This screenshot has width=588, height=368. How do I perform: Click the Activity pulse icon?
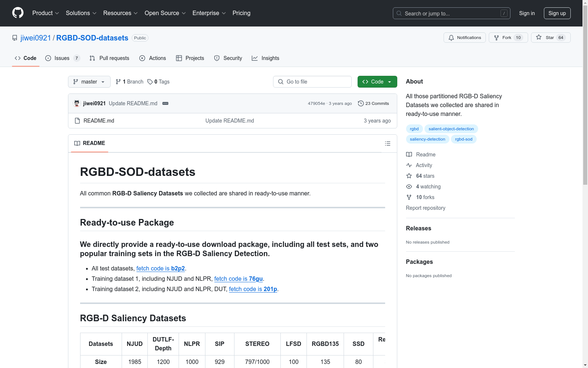409,165
